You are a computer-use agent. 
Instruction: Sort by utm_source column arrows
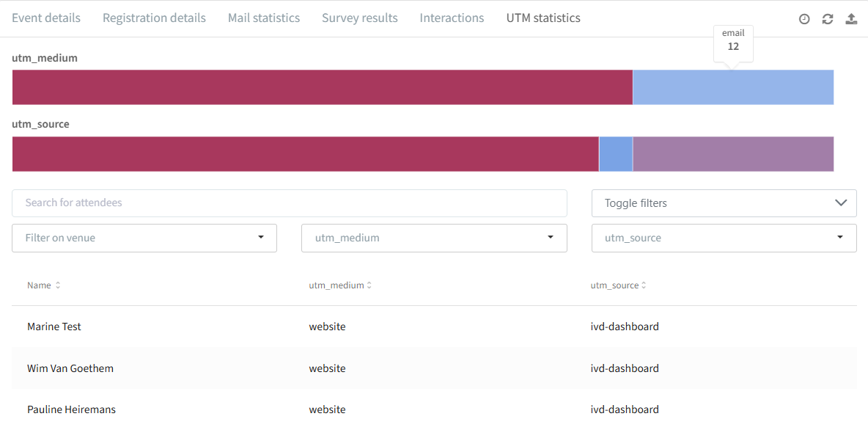point(644,285)
